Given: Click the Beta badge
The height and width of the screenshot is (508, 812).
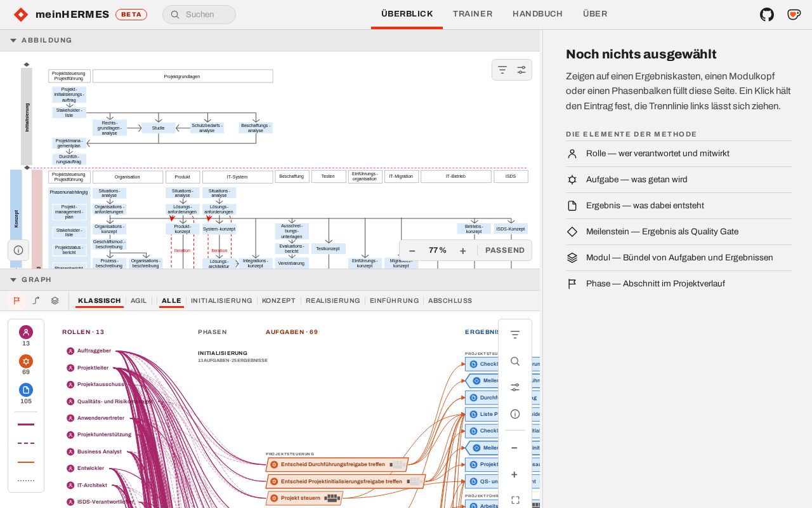Looking at the screenshot, I should point(131,15).
